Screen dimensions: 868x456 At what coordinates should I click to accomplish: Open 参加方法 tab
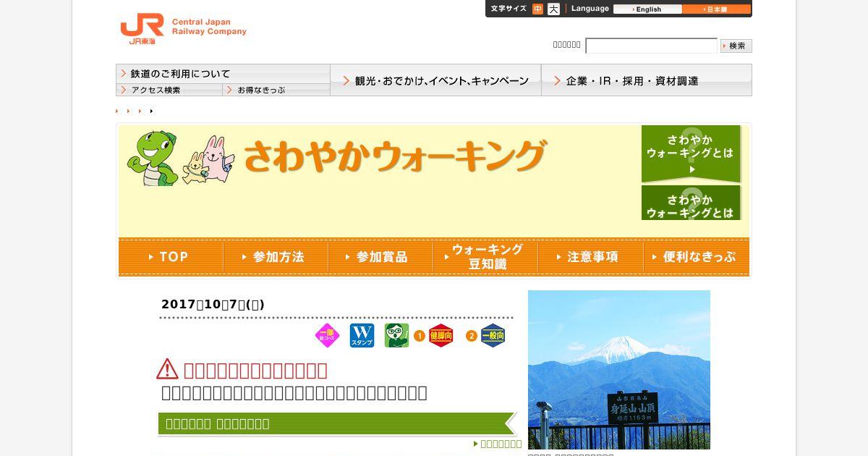coord(276,257)
